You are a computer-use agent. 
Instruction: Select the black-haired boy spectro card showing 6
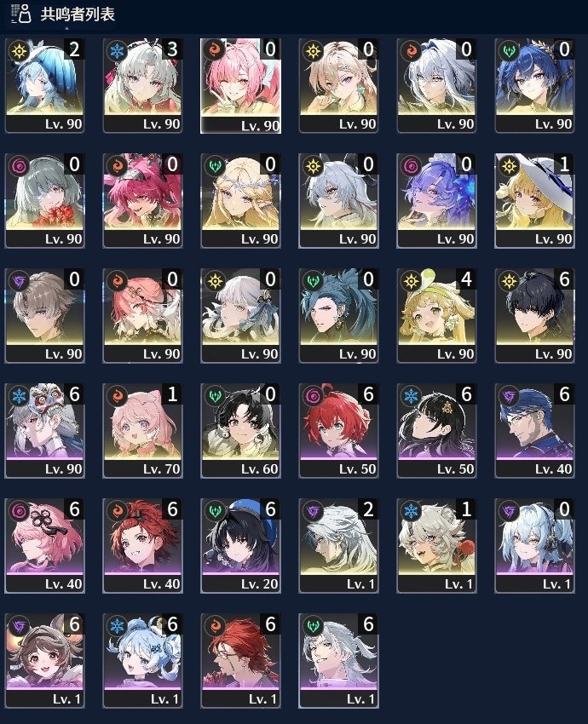click(x=534, y=316)
